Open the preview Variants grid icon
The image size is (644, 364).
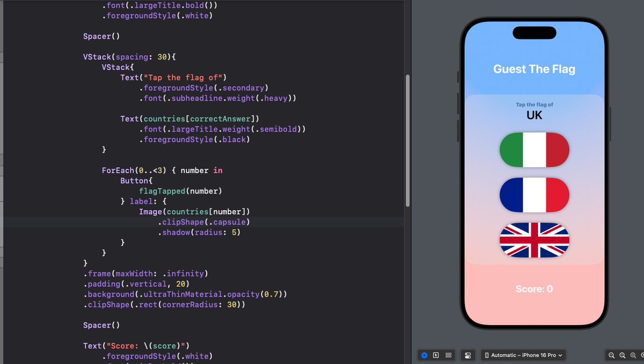[x=448, y=355]
